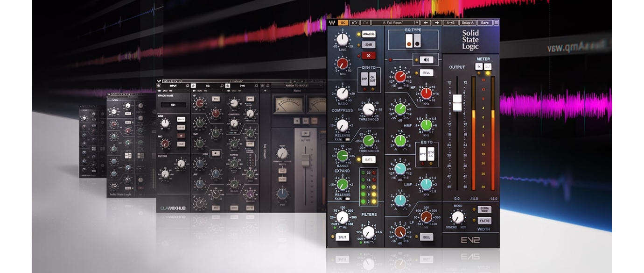Open the 'A: Full Reset' preset dropdown
This screenshot has height=273, width=644.
pos(396,22)
